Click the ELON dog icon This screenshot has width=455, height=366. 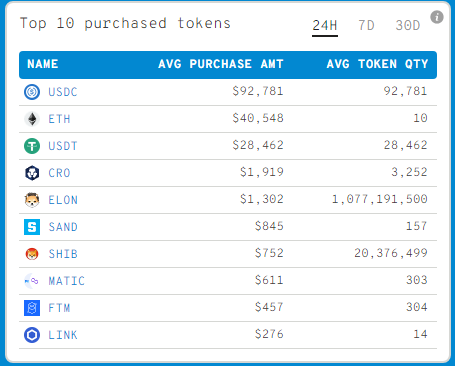(x=32, y=200)
